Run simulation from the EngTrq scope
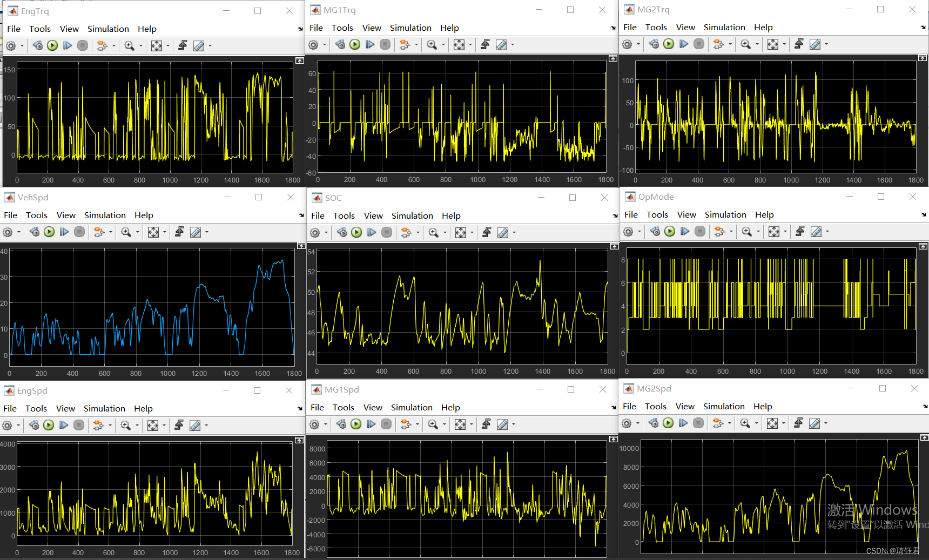Screen dimensions: 929x560 click(x=52, y=46)
